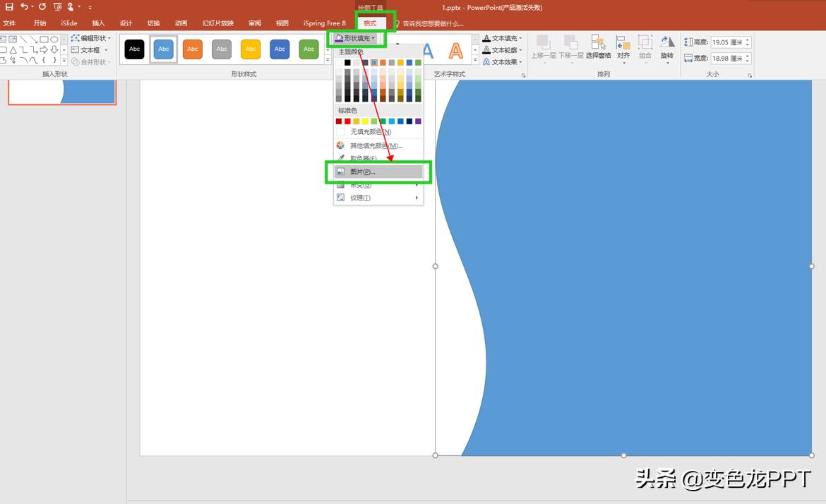Click the 高度 height input field
Image resolution: width=826 pixels, height=504 pixels.
[727, 42]
